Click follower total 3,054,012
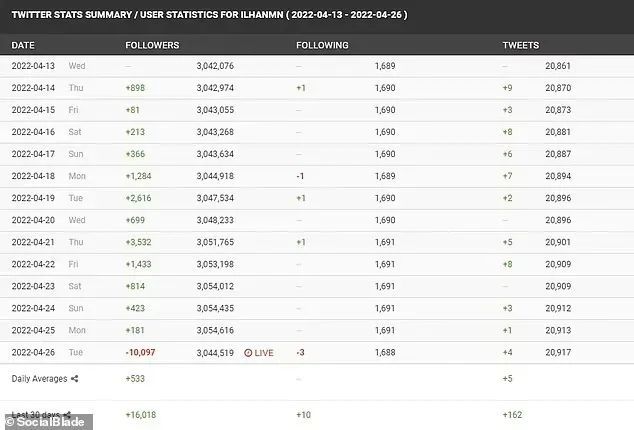 point(215,286)
